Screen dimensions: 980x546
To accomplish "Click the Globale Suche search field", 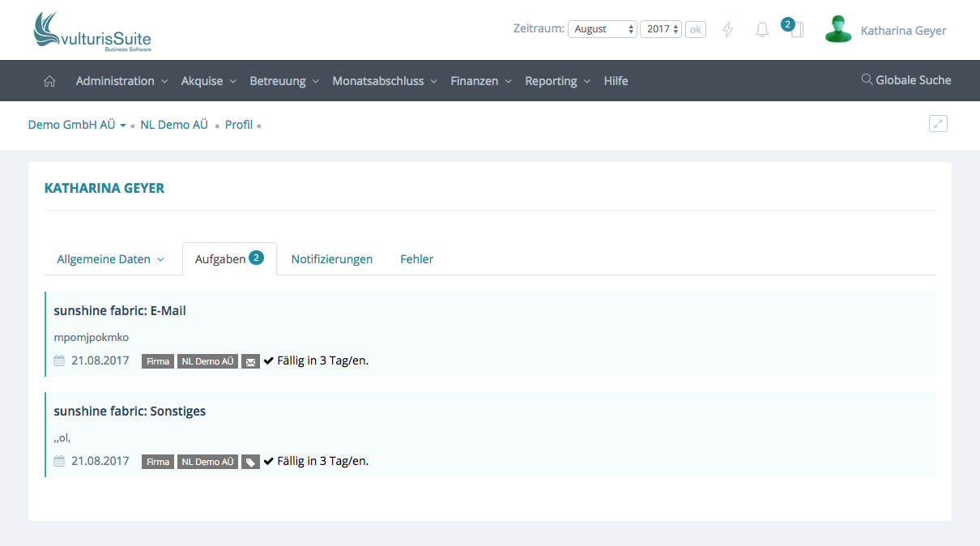I will (x=905, y=80).
